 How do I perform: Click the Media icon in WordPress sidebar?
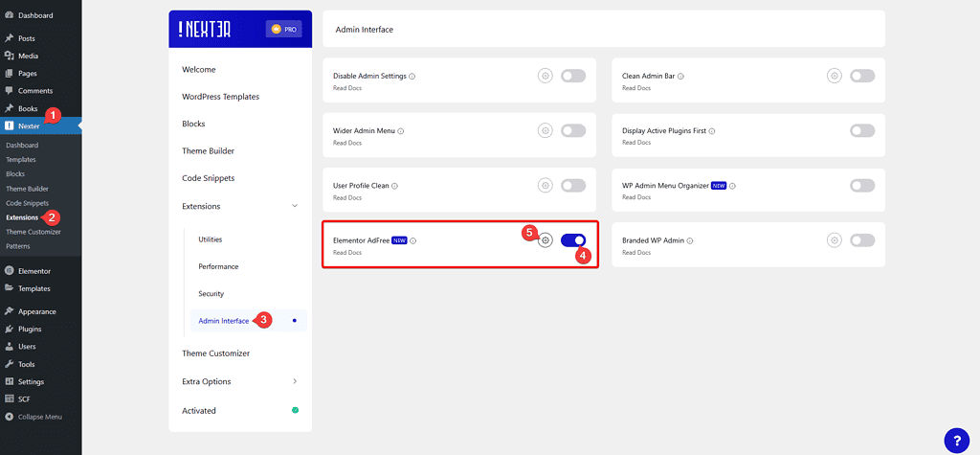[10, 56]
